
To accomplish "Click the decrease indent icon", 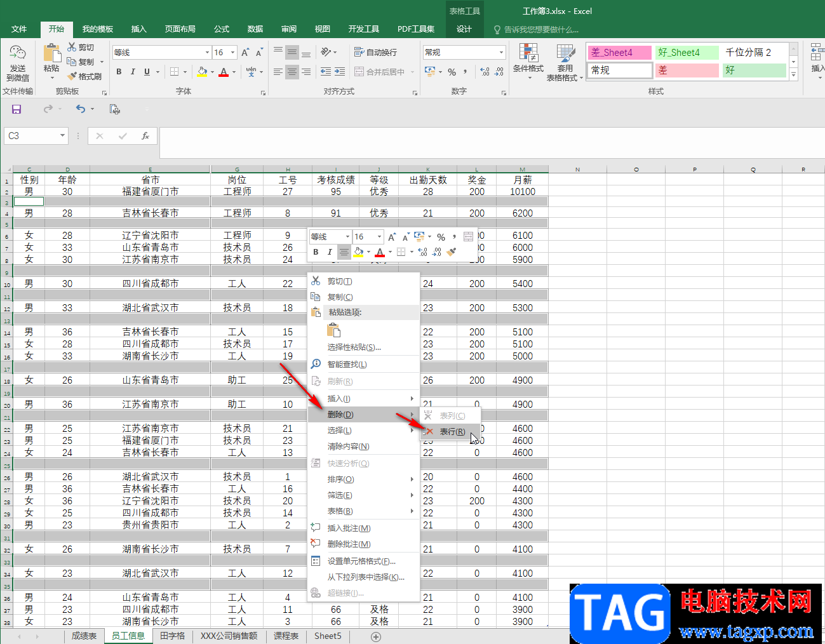I will (326, 72).
